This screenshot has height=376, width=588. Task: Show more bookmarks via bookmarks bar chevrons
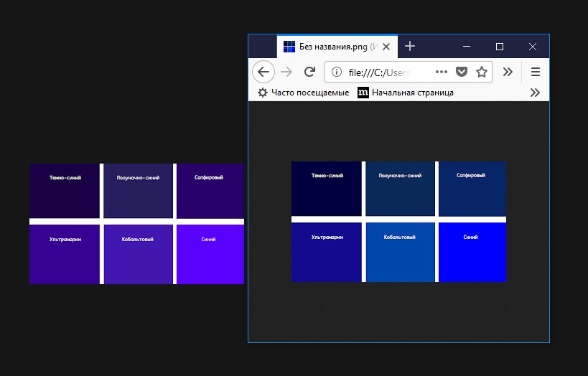[535, 93]
